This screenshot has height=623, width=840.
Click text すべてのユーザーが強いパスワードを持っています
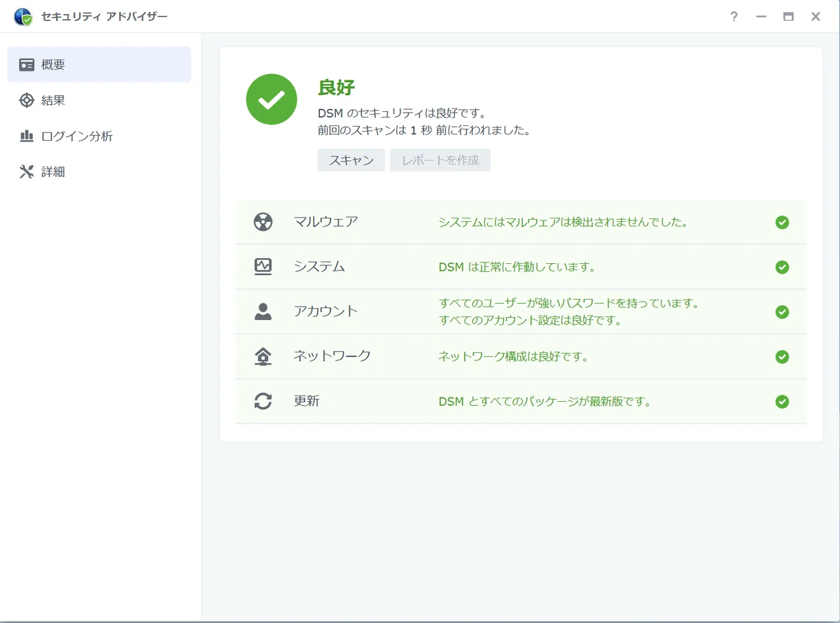tap(569, 304)
